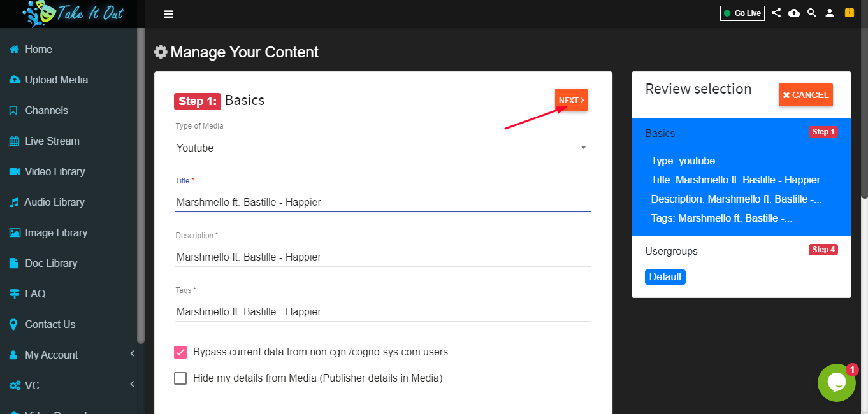Click the sidebar vertical scrollbar
This screenshot has width=868, height=414.
tap(141, 185)
